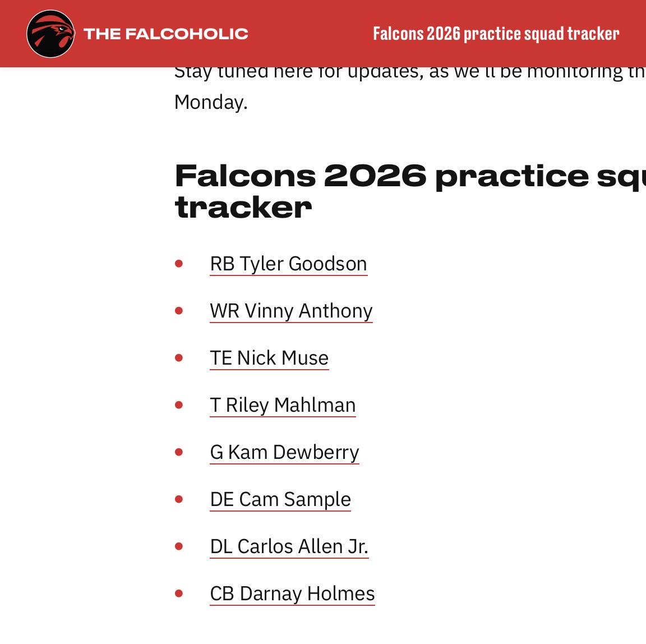Click the word Monday in the paragraph
This screenshot has height=644, width=646.
pyautogui.click(x=211, y=102)
